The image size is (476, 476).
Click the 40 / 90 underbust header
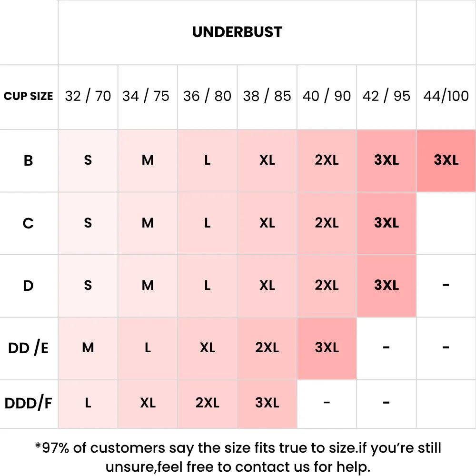click(x=327, y=96)
